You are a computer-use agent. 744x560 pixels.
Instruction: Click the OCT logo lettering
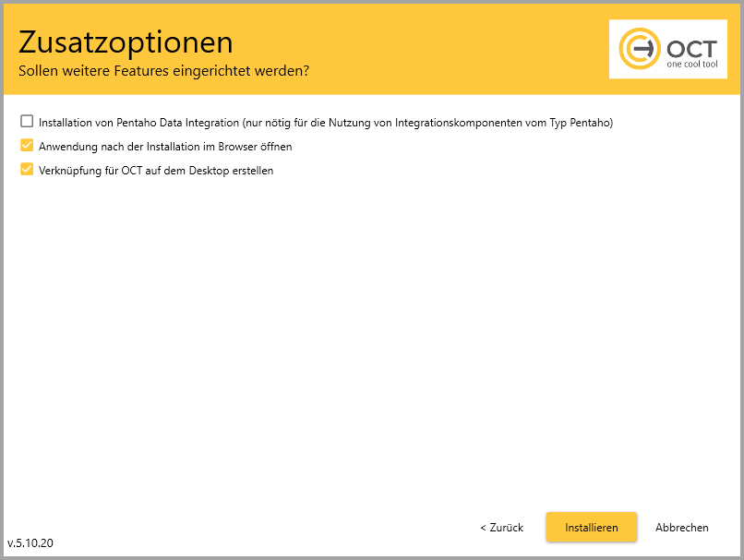click(690, 48)
